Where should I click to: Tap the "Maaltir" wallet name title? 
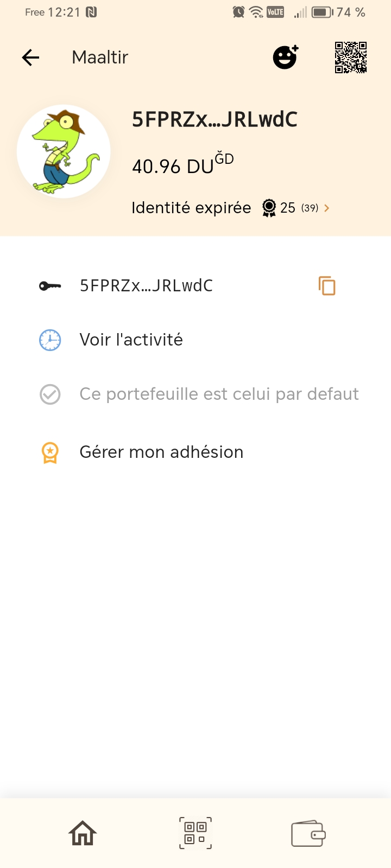(100, 58)
